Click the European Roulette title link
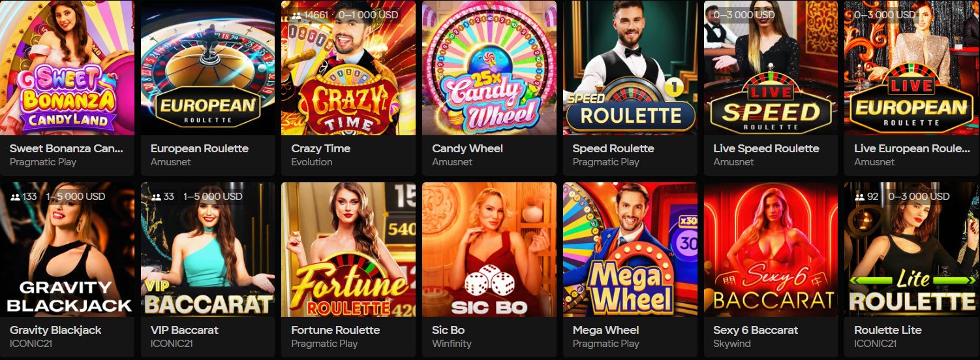Viewport: 980px width, 360px height. click(x=199, y=148)
